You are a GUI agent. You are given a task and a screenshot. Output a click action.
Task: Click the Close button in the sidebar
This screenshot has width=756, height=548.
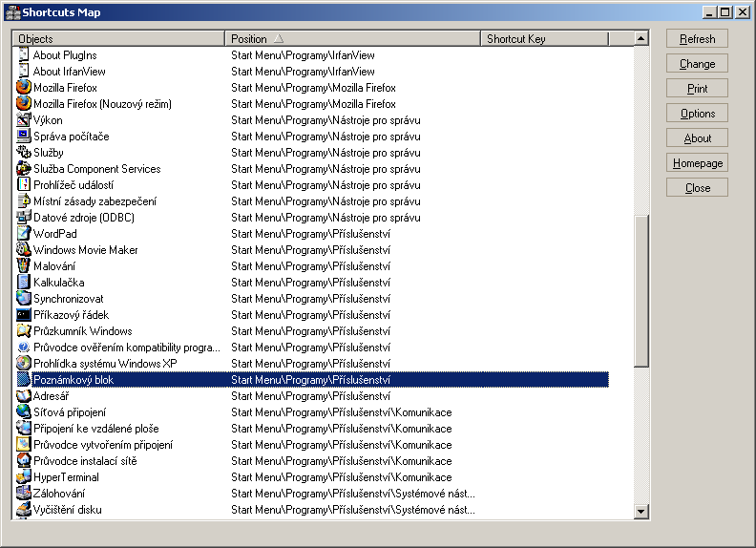697,188
